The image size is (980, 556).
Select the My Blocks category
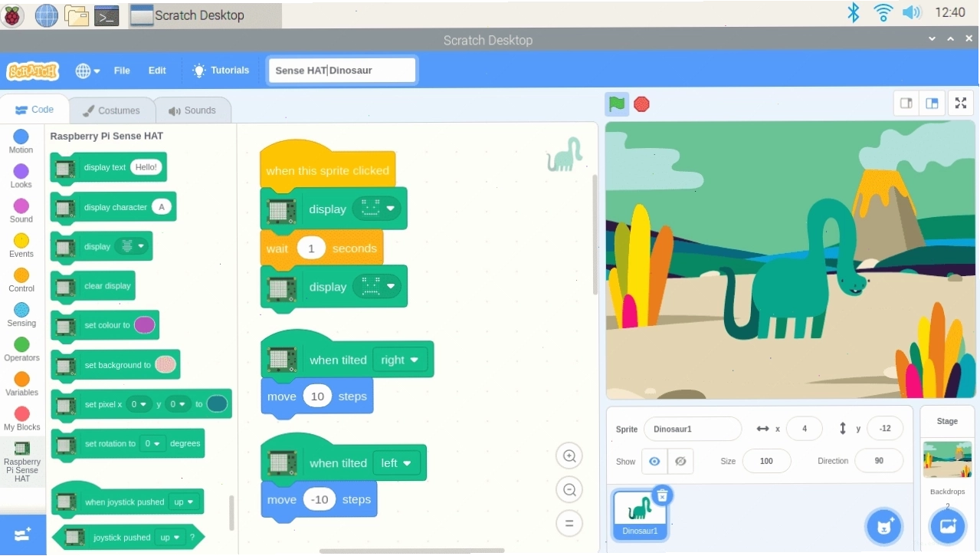[x=21, y=419]
